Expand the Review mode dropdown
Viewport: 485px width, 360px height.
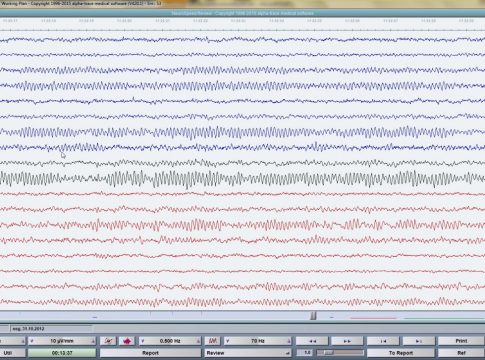click(248, 353)
